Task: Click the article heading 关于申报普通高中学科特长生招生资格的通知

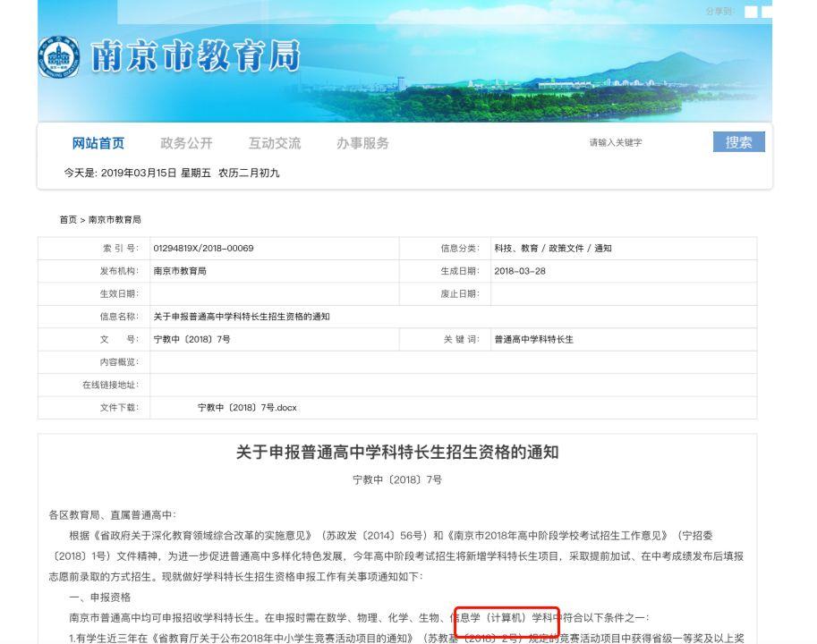Action: (x=397, y=452)
